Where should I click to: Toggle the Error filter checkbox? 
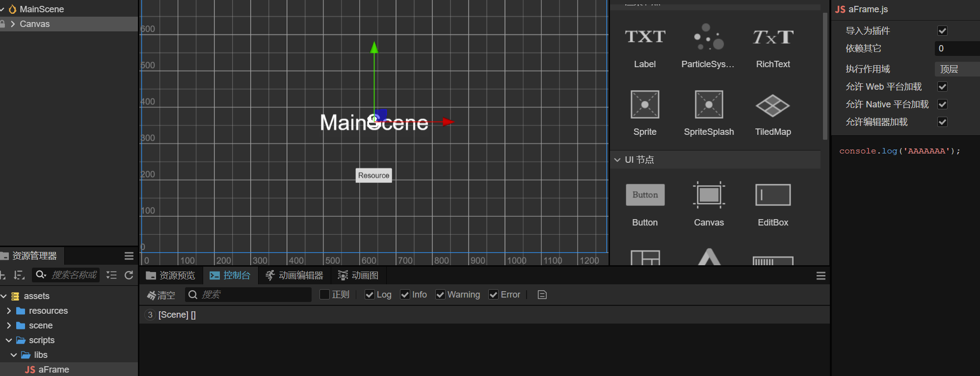pyautogui.click(x=494, y=295)
